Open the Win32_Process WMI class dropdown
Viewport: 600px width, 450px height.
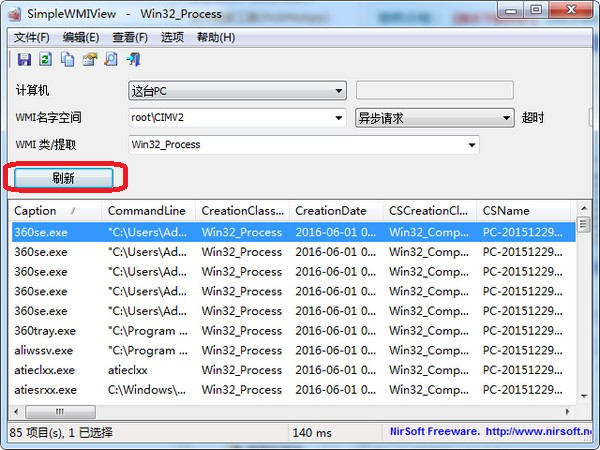(x=304, y=145)
